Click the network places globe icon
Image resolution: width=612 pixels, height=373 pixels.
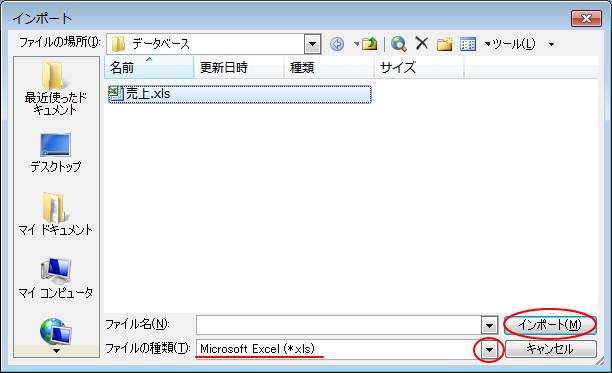pos(55,332)
